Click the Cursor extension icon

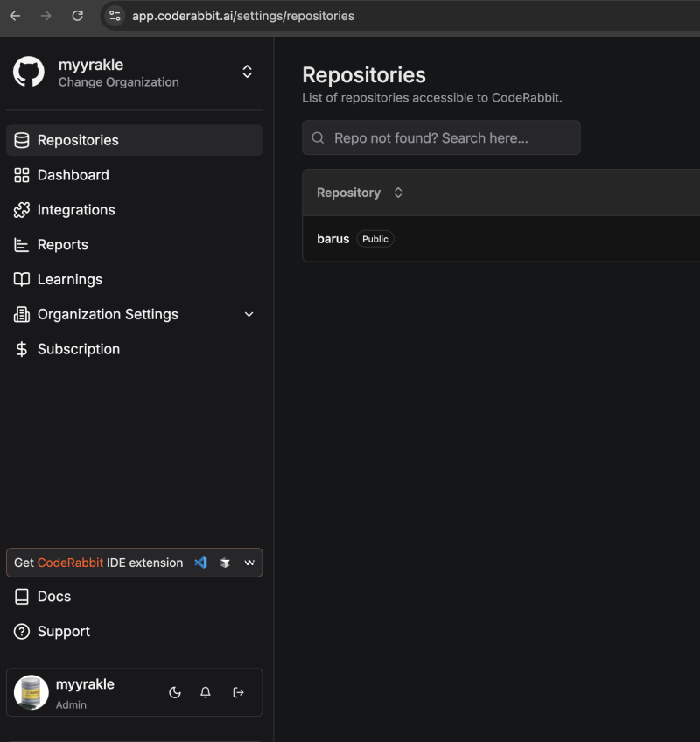coord(225,563)
